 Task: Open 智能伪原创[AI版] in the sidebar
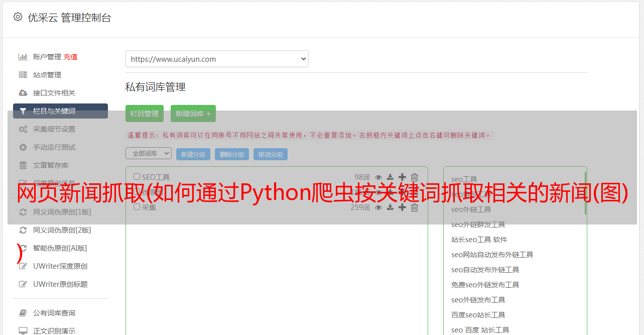(60, 248)
